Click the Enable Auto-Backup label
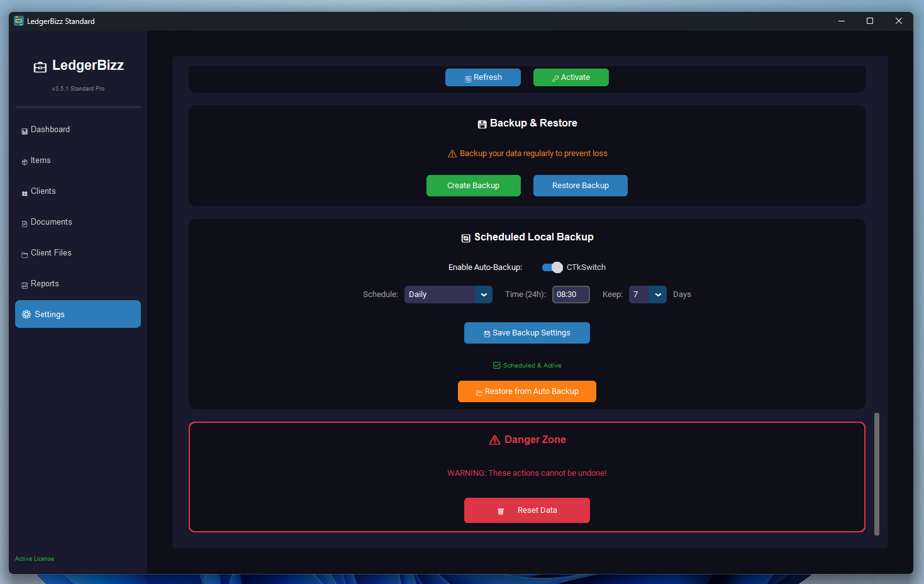Screen dimensions: 924x584 click(x=485, y=267)
